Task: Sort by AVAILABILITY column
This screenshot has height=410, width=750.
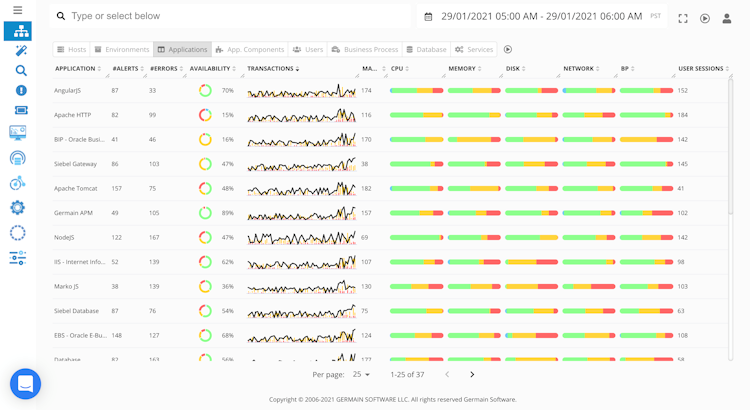Action: tap(213, 69)
